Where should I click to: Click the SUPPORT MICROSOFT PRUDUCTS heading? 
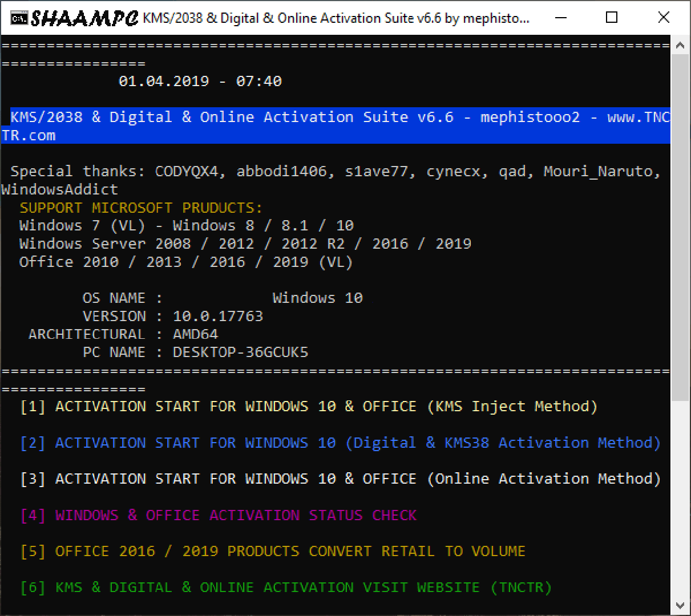[x=141, y=208]
